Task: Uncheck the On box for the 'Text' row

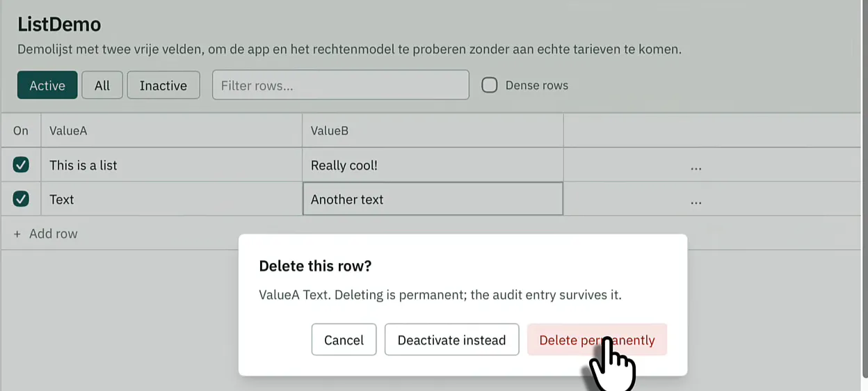Action: pyautogui.click(x=21, y=199)
